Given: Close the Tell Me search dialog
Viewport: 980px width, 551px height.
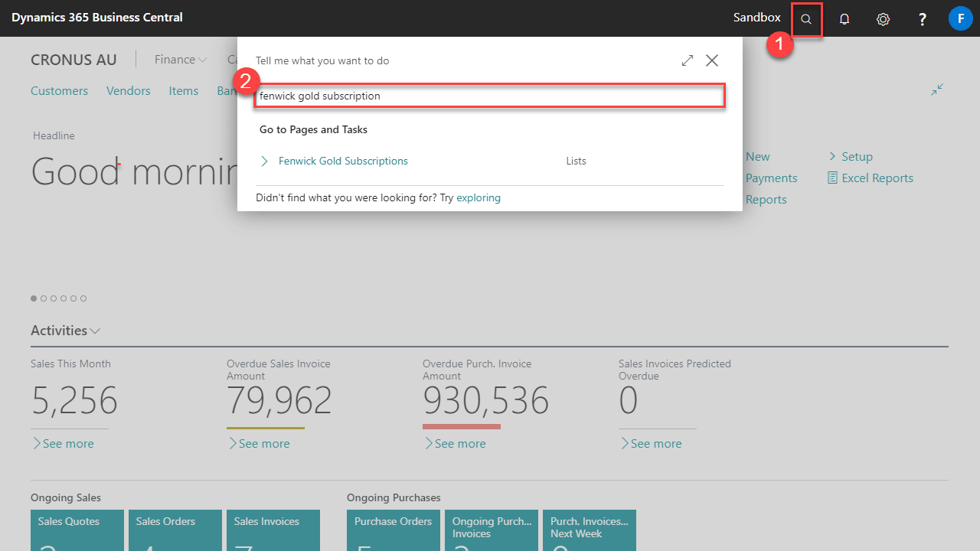Looking at the screenshot, I should [712, 60].
